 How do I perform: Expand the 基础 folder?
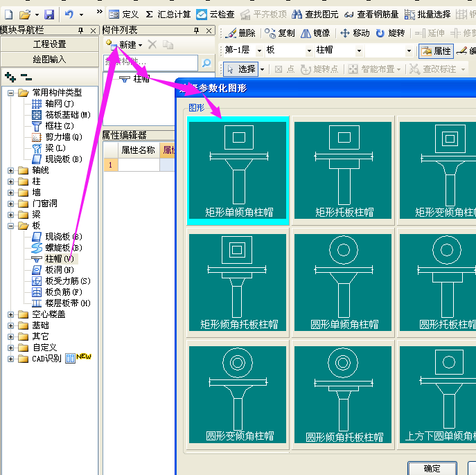point(10,325)
